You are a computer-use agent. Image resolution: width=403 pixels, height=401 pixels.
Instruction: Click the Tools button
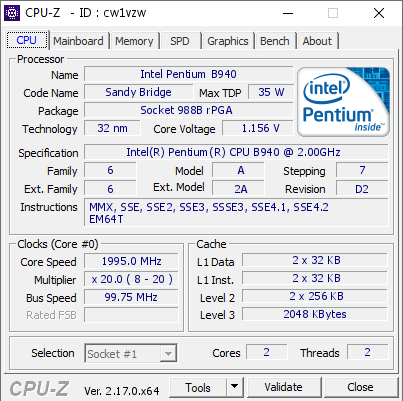198,388
